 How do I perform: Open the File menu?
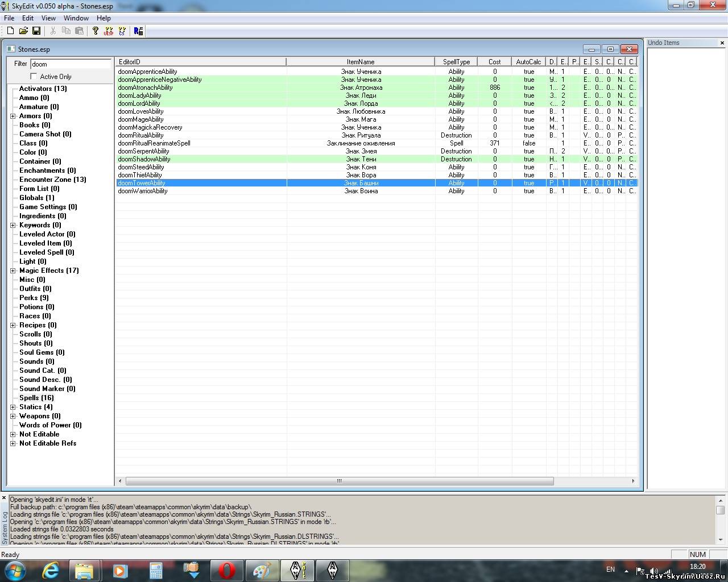tap(9, 18)
